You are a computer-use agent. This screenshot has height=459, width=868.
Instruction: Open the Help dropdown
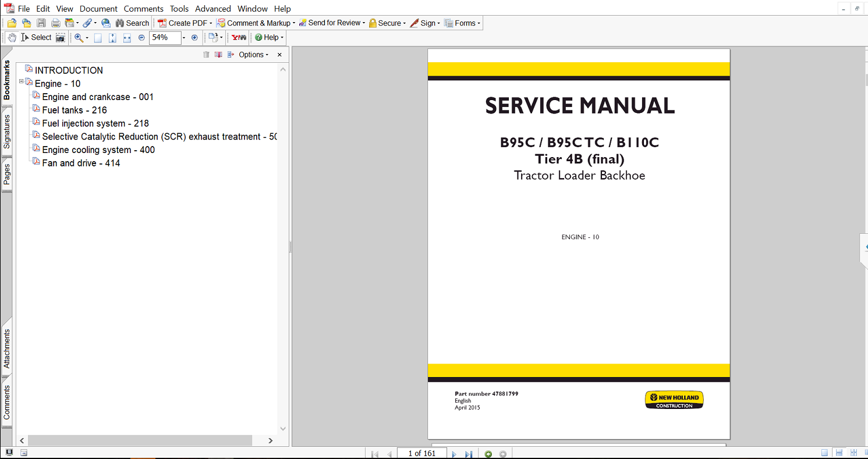[x=268, y=37]
